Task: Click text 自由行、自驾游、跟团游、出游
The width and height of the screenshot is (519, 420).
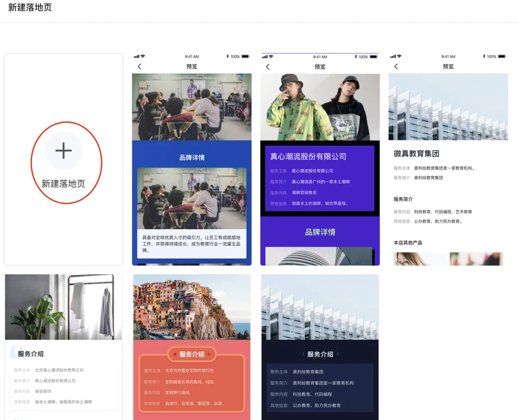Action: click(x=193, y=404)
